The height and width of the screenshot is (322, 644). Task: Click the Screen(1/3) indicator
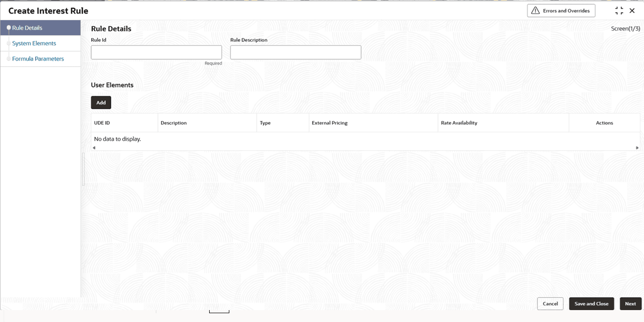pos(625,28)
